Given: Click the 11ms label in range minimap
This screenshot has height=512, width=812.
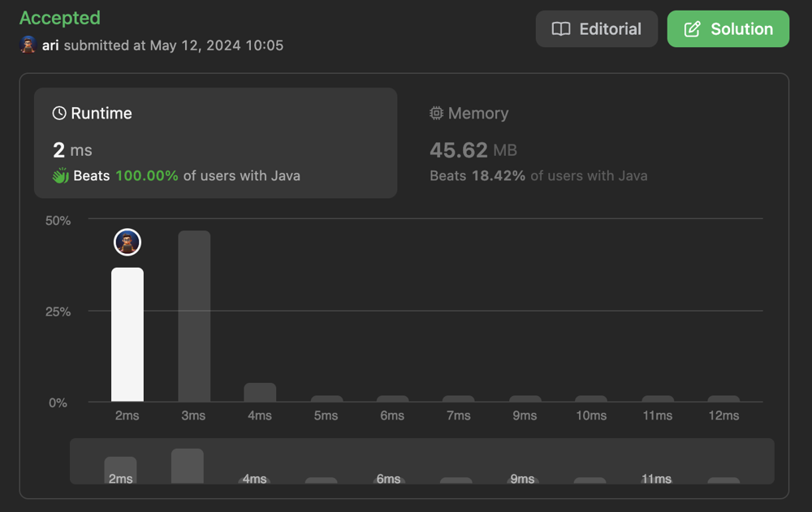Looking at the screenshot, I should [x=656, y=479].
